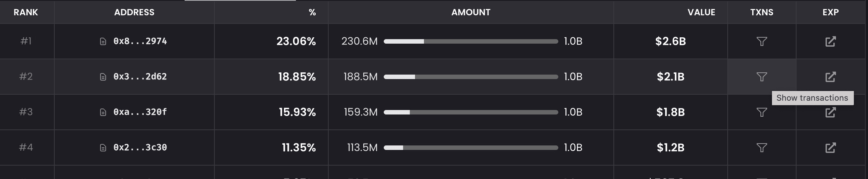Image resolution: width=868 pixels, height=179 pixels.
Task: Open address 0x3...2d62
Action: pos(140,76)
